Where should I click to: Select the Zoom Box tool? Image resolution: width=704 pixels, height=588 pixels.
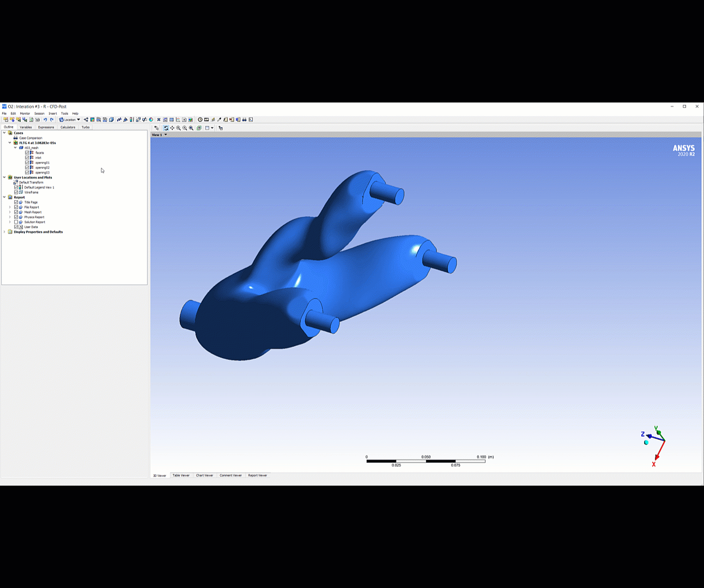coord(178,127)
